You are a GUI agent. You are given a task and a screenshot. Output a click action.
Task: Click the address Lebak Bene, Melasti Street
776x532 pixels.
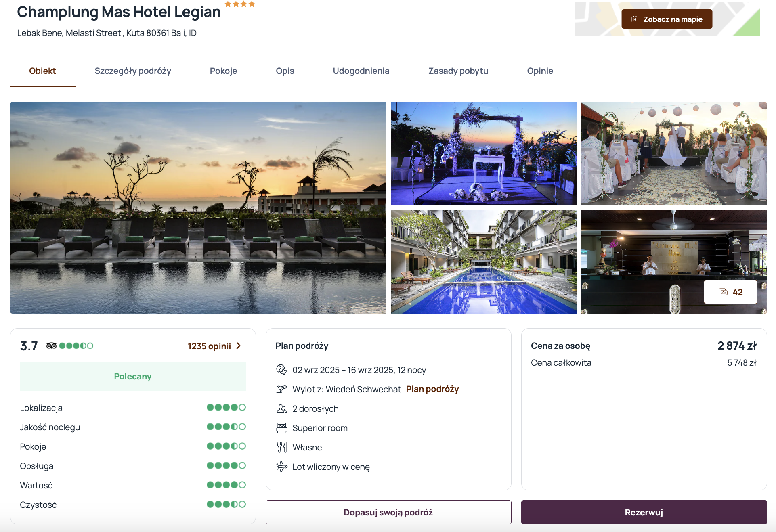coord(107,33)
